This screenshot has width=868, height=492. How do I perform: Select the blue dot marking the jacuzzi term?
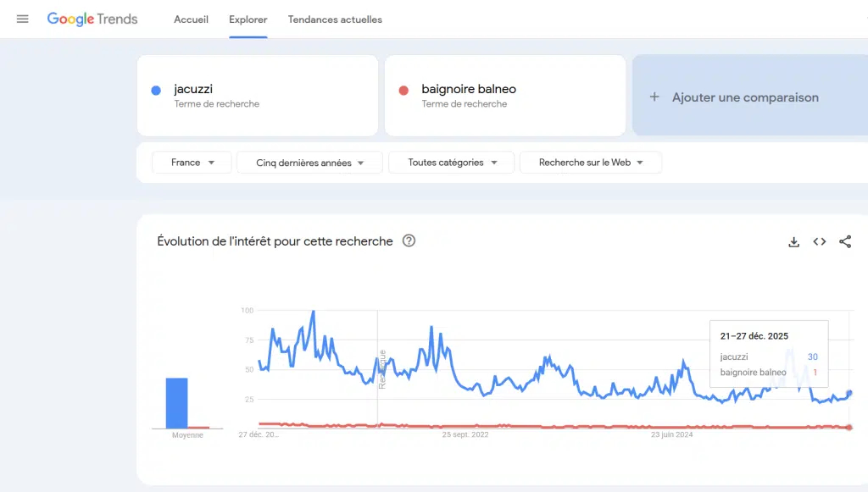[154, 90]
